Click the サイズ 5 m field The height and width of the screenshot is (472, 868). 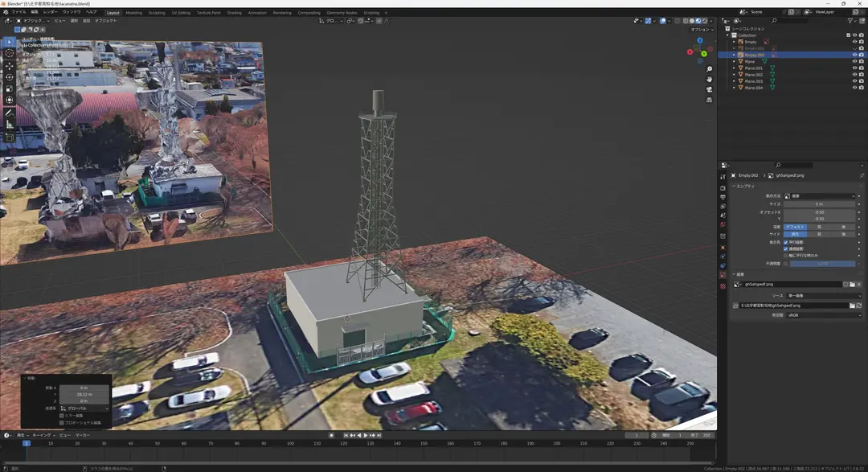click(x=819, y=204)
